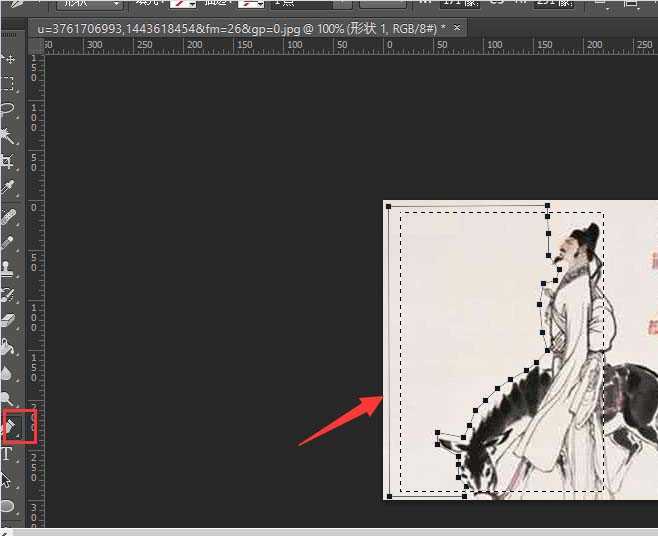Select the Move tool
658x536 pixels.
pyautogui.click(x=9, y=59)
